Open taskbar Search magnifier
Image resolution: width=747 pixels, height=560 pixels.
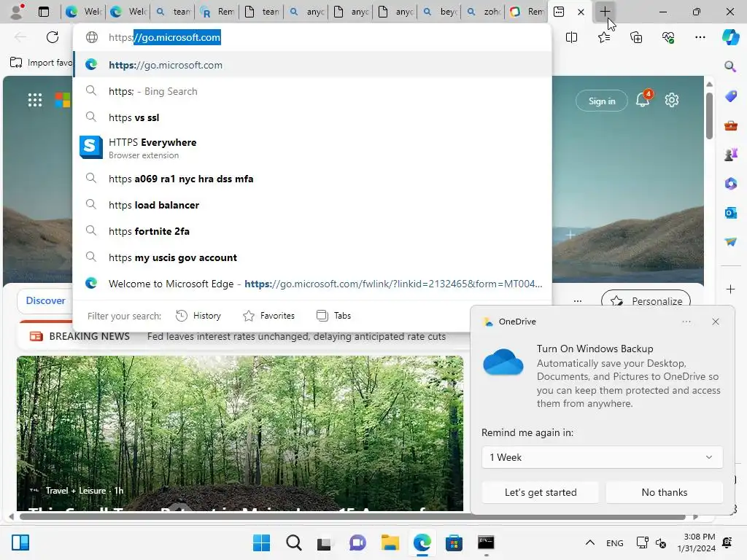point(293,542)
